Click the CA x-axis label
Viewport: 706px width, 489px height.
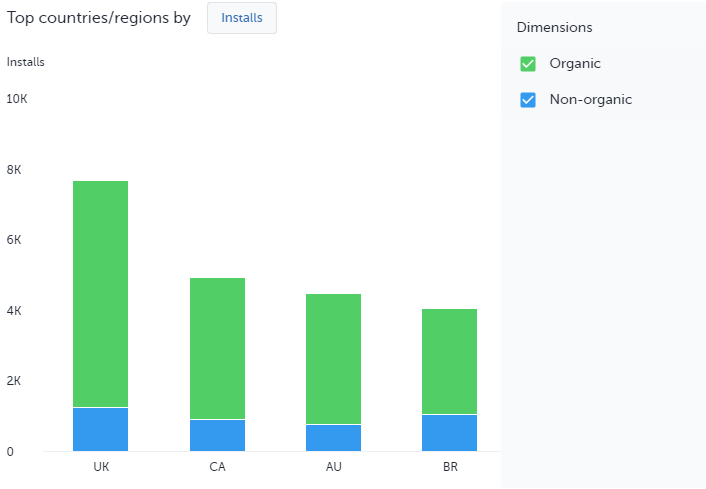point(217,466)
